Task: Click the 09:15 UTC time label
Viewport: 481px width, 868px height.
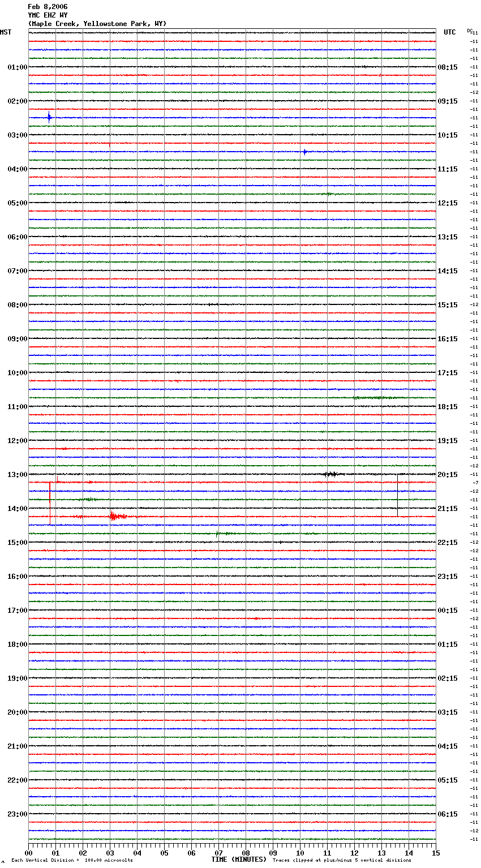Action: [448, 101]
